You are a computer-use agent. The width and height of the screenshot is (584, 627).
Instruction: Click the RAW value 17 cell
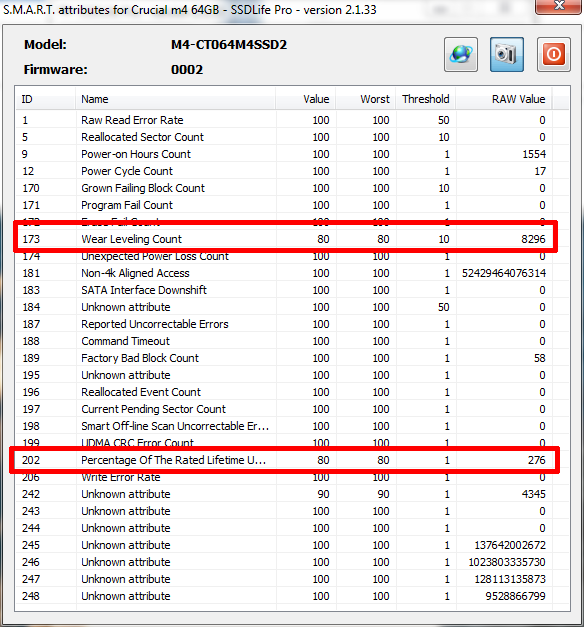pos(540,171)
